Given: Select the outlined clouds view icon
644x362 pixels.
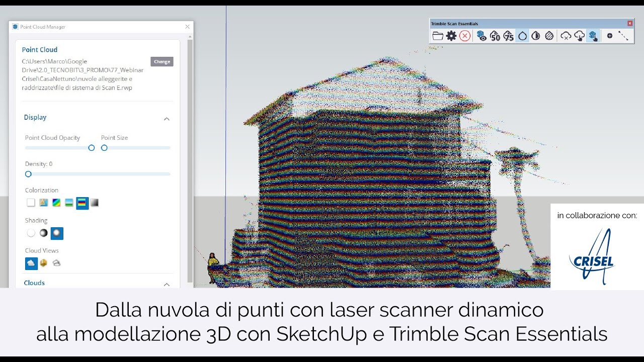Looking at the screenshot, I should (57, 263).
